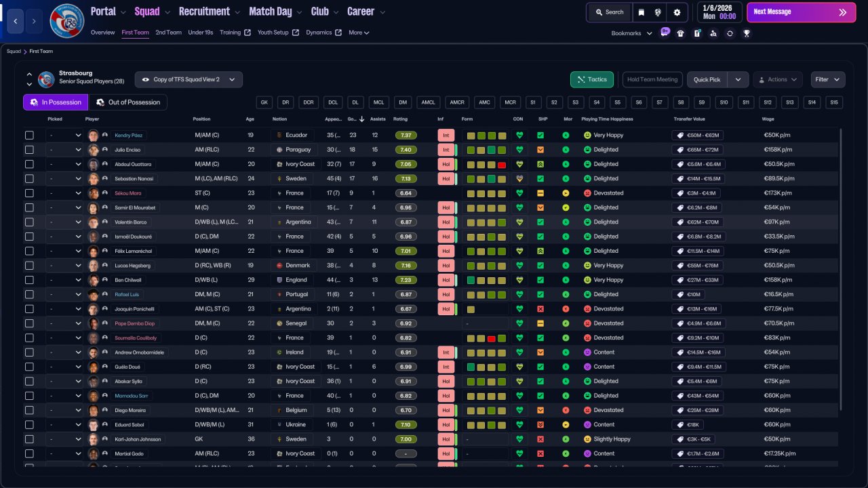Click Abdoul Ouattara's form squares
The width and height of the screenshot is (868, 488).
tap(486, 164)
